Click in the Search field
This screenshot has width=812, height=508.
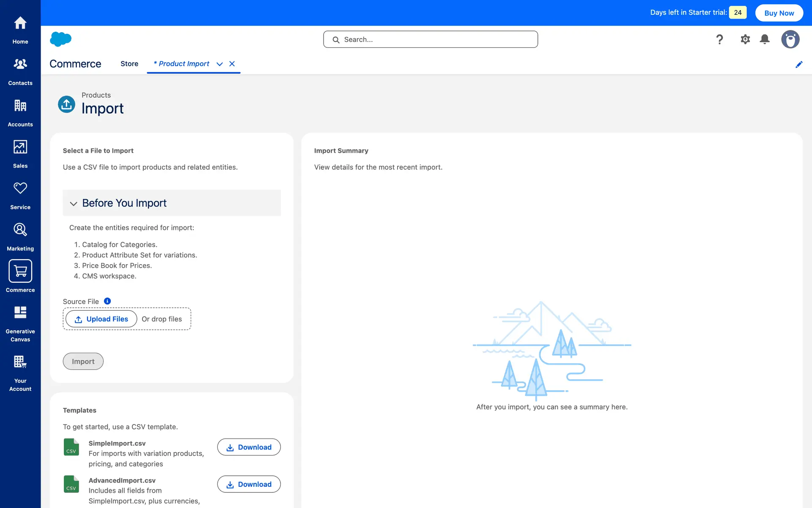[x=431, y=39]
